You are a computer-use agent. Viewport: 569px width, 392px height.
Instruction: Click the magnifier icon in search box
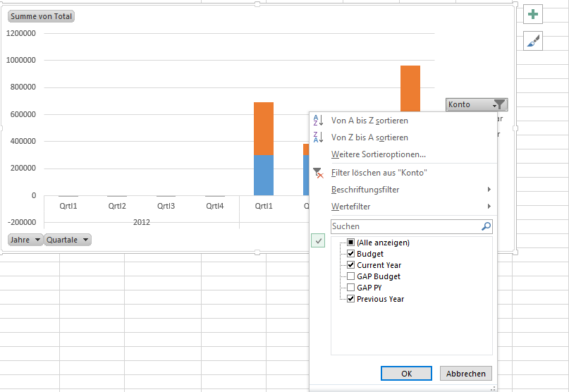485,226
